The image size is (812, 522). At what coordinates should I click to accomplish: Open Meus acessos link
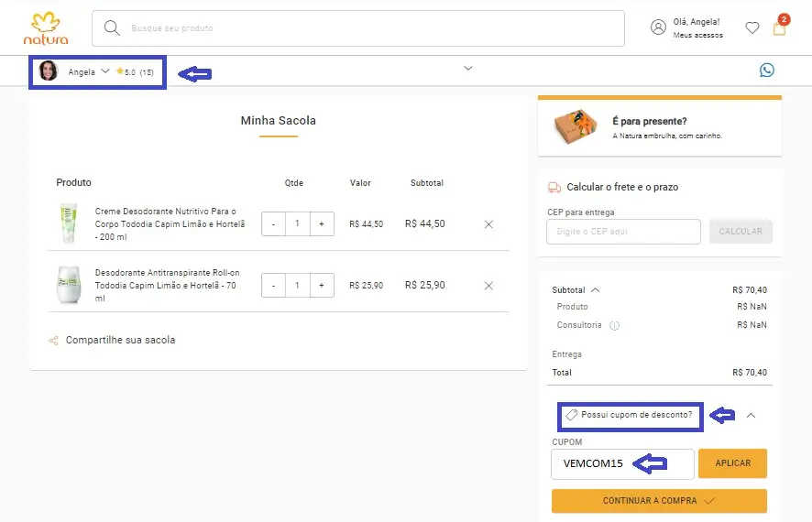tap(697, 35)
